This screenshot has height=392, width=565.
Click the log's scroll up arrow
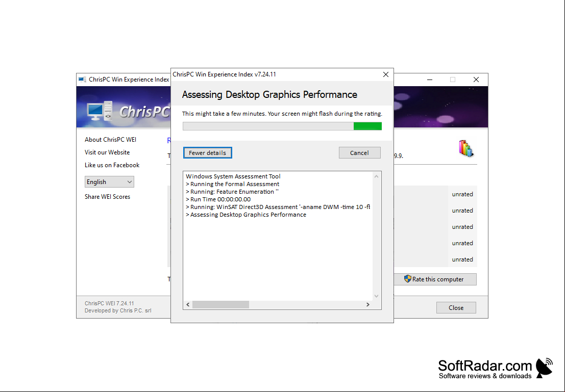[x=376, y=176]
